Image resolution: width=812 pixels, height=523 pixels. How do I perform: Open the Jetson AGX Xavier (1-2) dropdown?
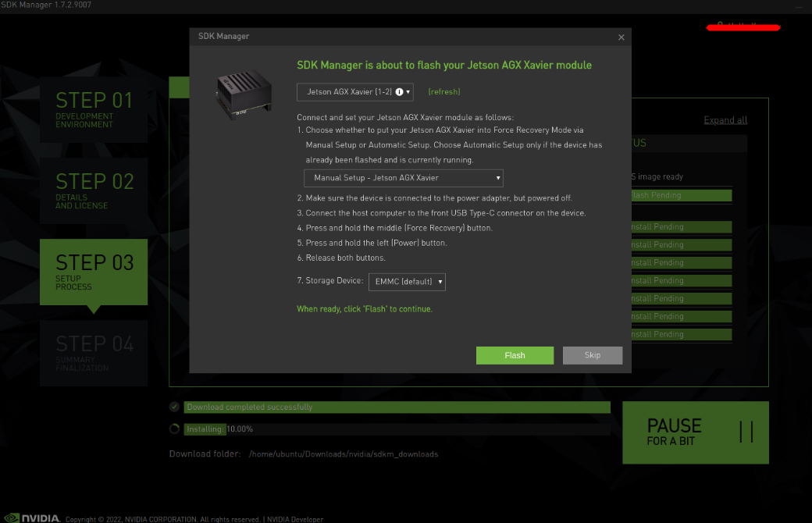pyautogui.click(x=355, y=91)
